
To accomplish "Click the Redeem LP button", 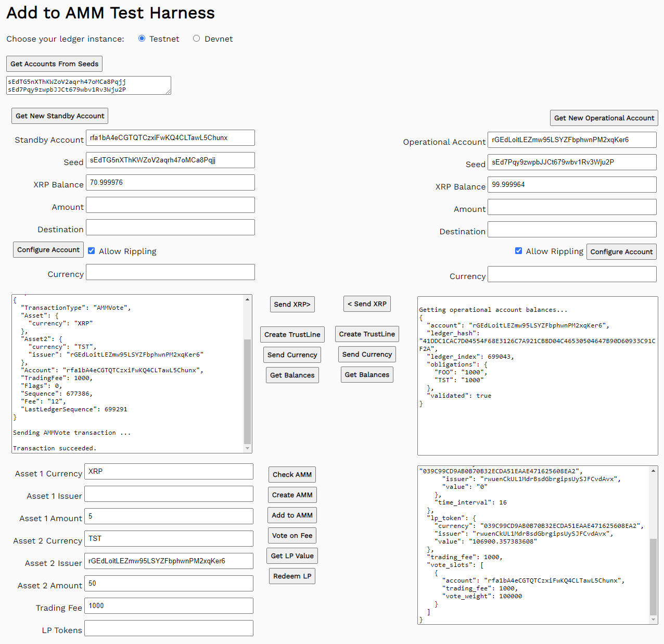I will 292,576.
